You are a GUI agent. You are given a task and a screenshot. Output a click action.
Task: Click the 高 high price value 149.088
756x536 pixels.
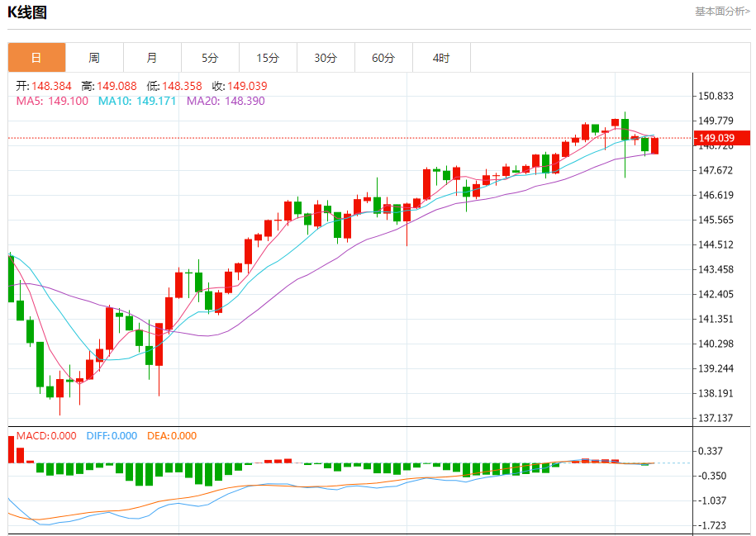116,86
